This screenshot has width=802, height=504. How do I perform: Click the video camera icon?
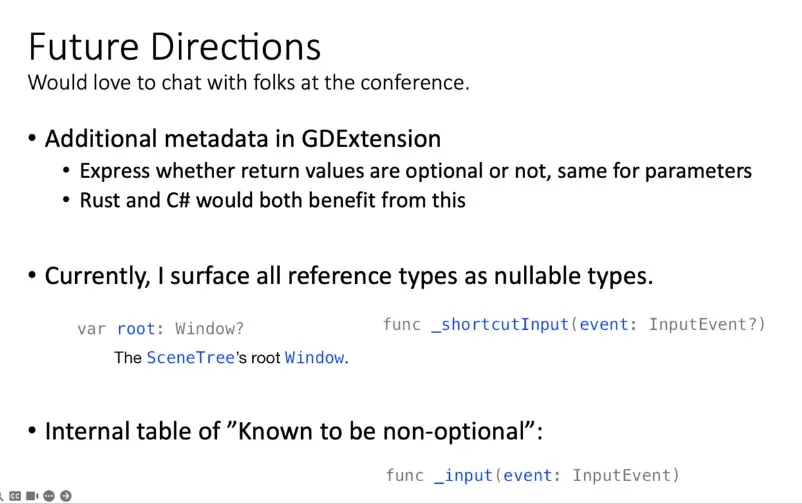(32, 496)
